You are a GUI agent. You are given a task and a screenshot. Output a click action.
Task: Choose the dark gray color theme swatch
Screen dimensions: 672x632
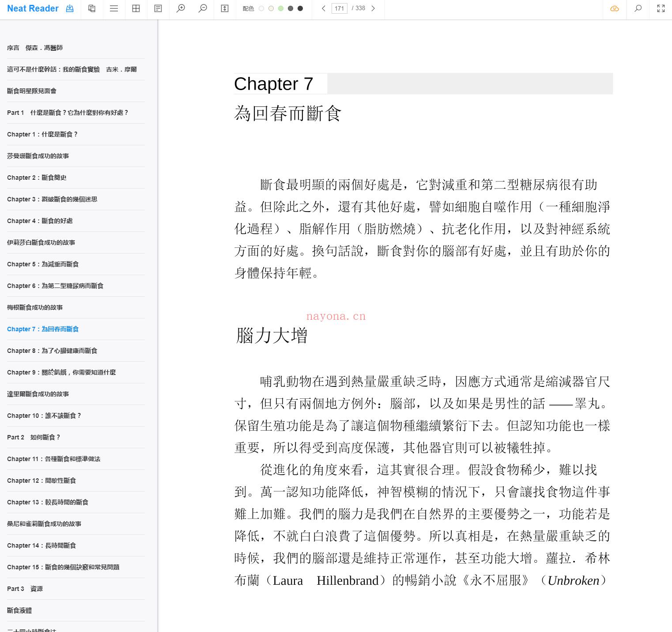point(291,8)
